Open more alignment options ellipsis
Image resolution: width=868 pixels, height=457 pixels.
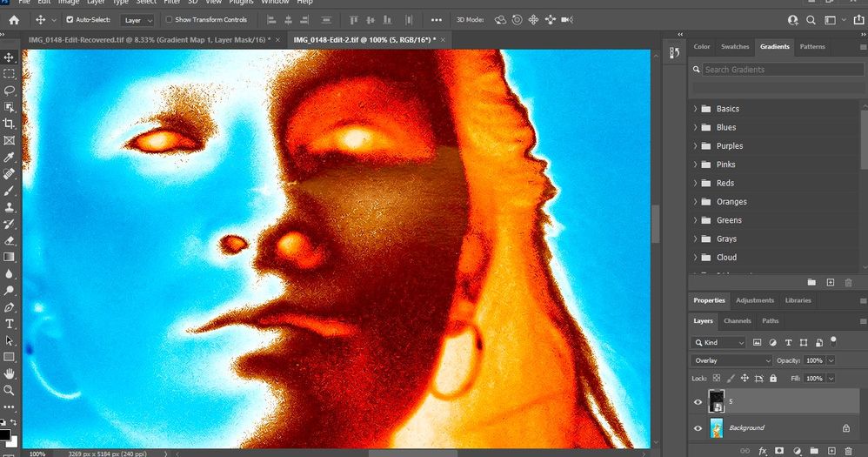(x=437, y=20)
